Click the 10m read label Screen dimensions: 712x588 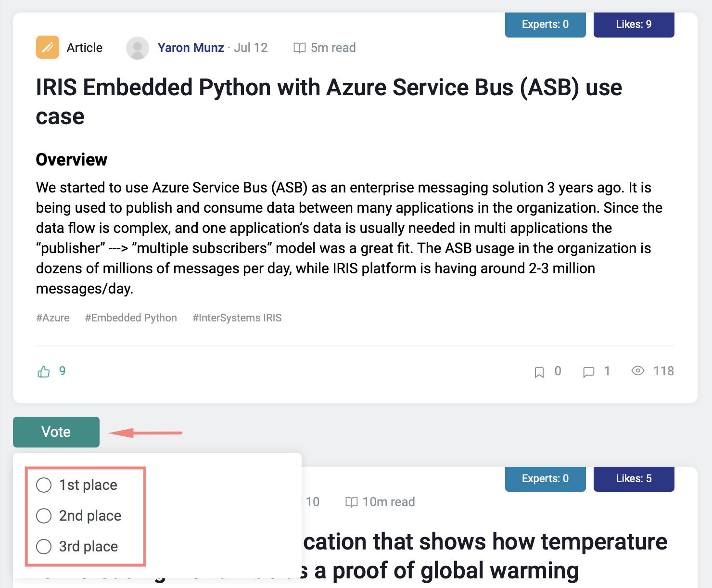389,502
